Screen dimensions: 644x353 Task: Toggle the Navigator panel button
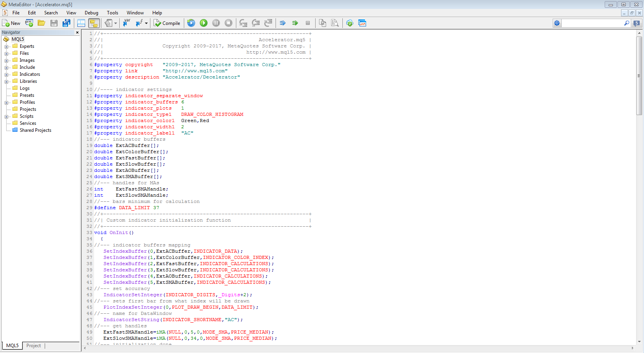[x=94, y=23]
